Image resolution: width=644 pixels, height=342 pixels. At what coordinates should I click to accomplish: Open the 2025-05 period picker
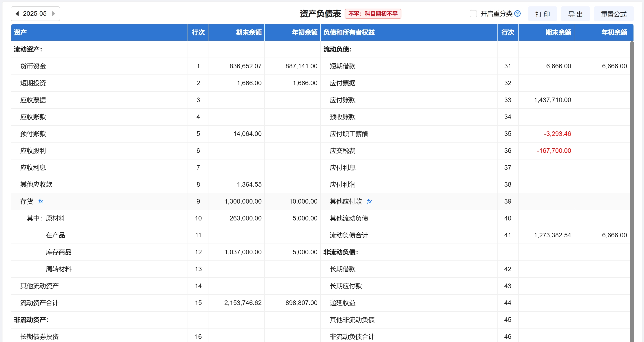pyautogui.click(x=35, y=13)
